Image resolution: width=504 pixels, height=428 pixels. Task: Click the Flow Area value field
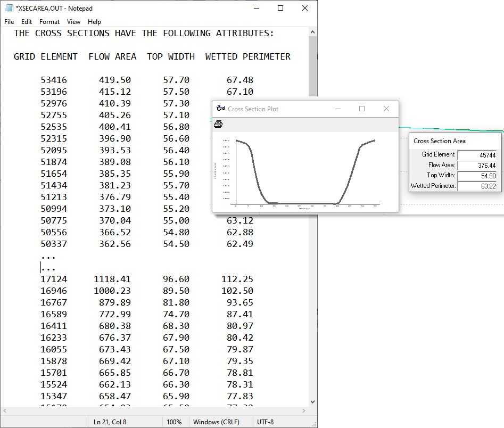point(476,166)
